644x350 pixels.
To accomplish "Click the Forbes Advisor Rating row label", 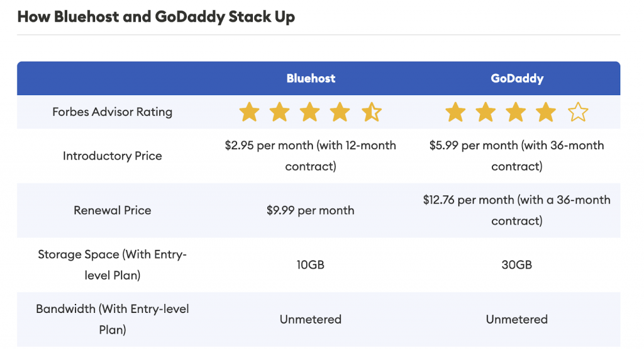I will point(112,112).
